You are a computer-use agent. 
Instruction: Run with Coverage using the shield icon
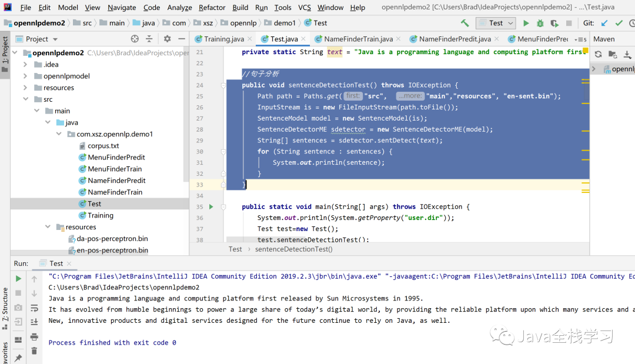[x=554, y=23]
